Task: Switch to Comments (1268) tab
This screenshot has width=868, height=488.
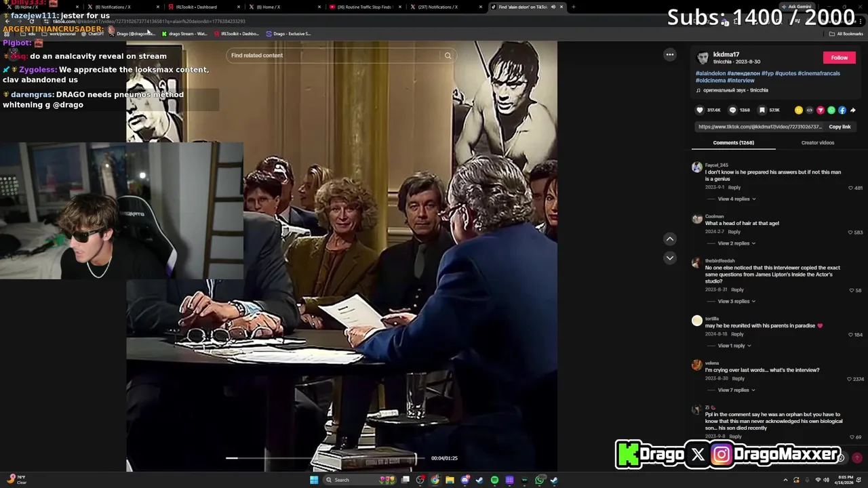Action: pyautogui.click(x=733, y=142)
